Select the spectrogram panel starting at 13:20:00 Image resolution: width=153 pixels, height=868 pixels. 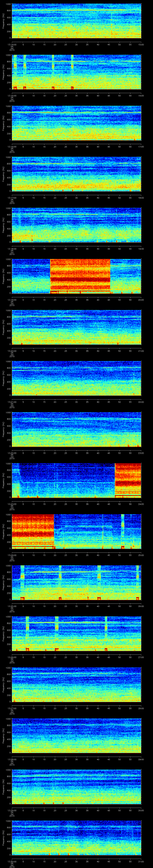point(76,327)
